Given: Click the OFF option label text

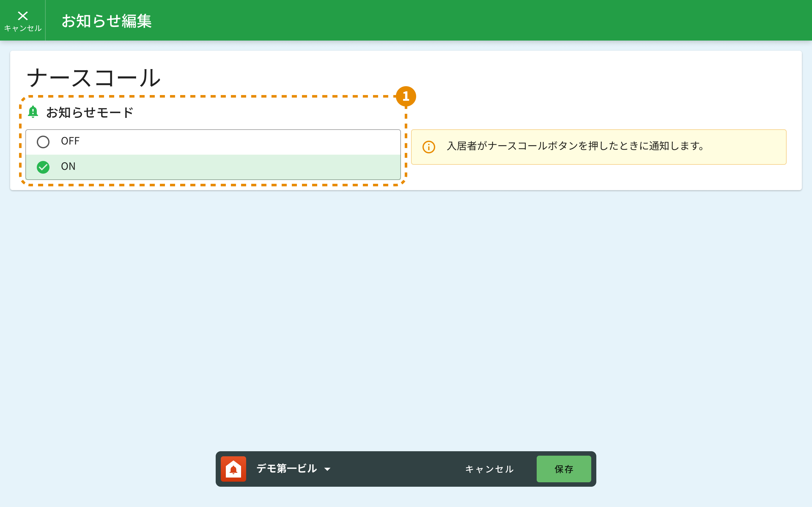Looking at the screenshot, I should pos(70,141).
